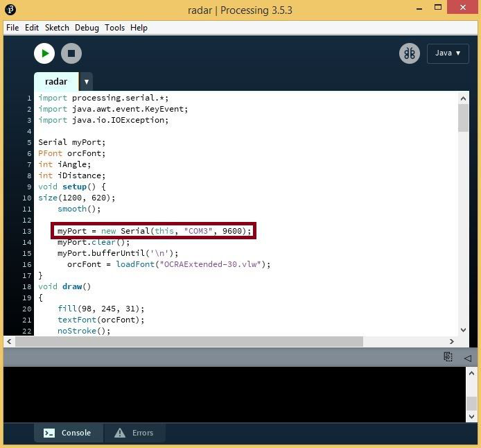Click the copy console output icon

pyautogui.click(x=448, y=357)
